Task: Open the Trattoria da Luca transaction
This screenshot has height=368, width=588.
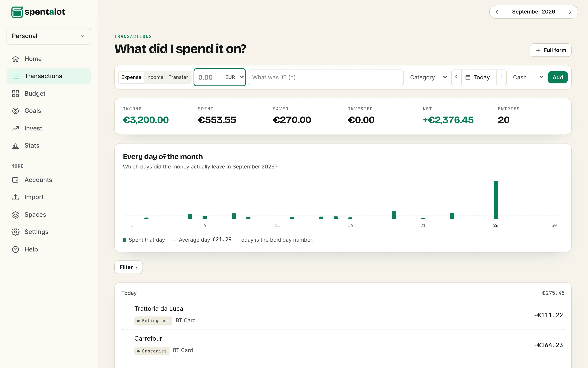Action: click(343, 315)
